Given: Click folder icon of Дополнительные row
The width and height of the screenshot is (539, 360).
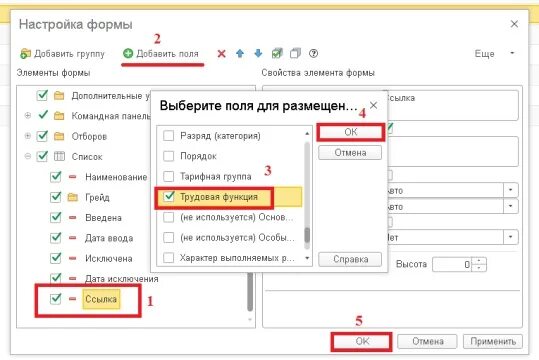Looking at the screenshot, I should pos(59,95).
